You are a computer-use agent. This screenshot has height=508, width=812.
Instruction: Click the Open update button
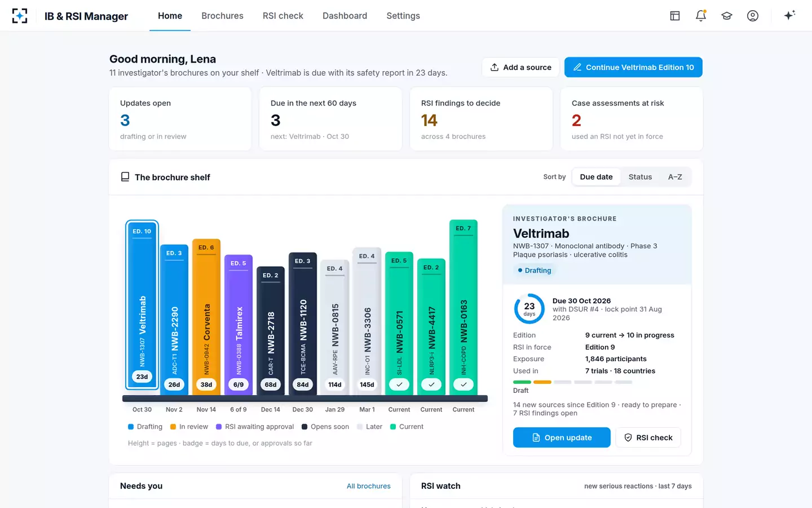click(562, 437)
